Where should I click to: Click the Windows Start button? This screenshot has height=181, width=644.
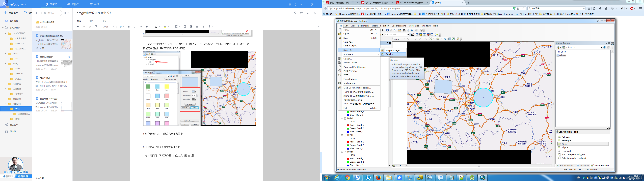point(326,178)
